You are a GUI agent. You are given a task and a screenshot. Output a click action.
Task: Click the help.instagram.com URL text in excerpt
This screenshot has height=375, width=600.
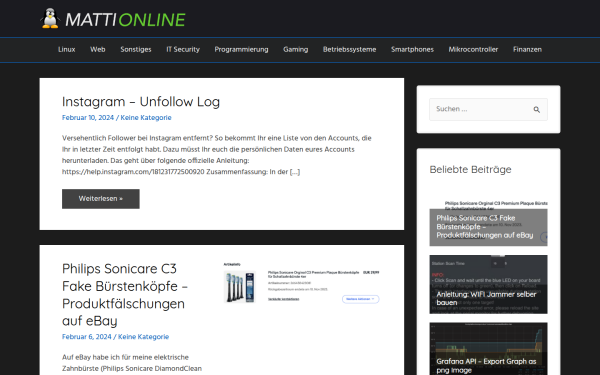(x=133, y=172)
